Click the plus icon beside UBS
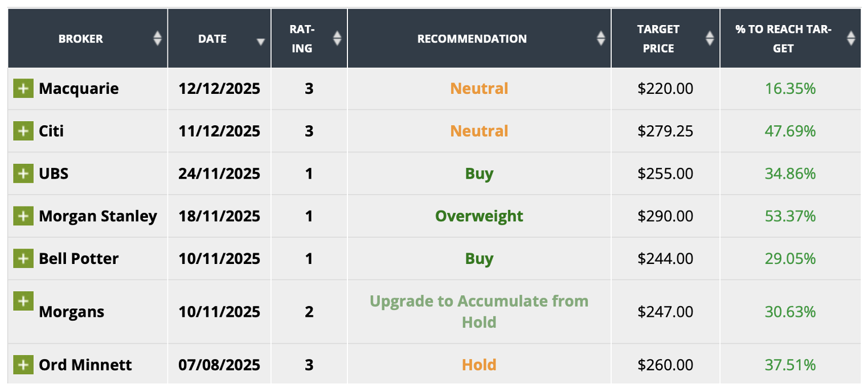 (x=23, y=174)
